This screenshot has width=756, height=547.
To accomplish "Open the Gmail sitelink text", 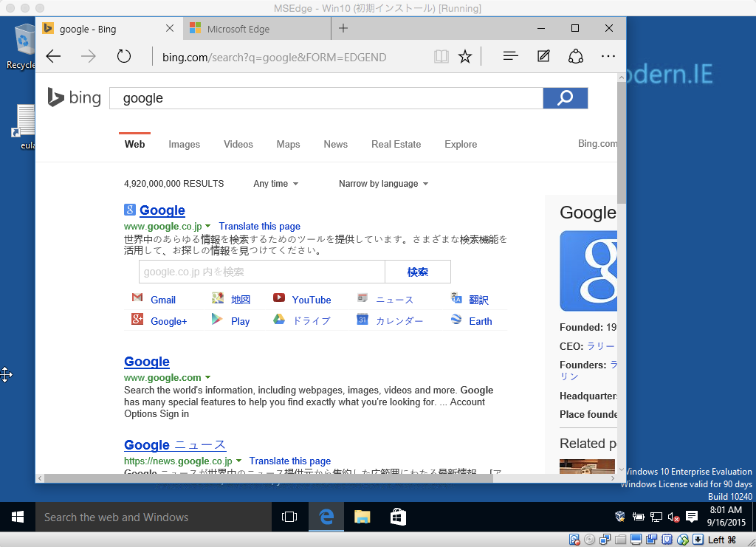I will point(163,300).
